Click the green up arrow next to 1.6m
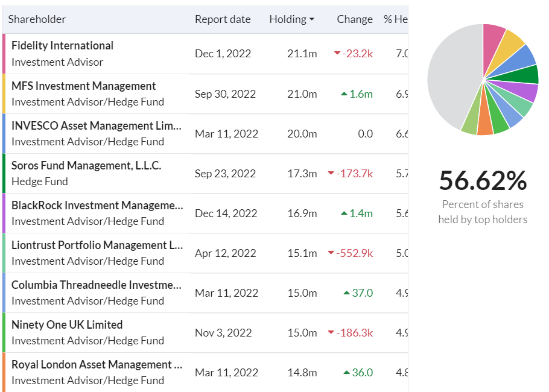 pos(344,94)
